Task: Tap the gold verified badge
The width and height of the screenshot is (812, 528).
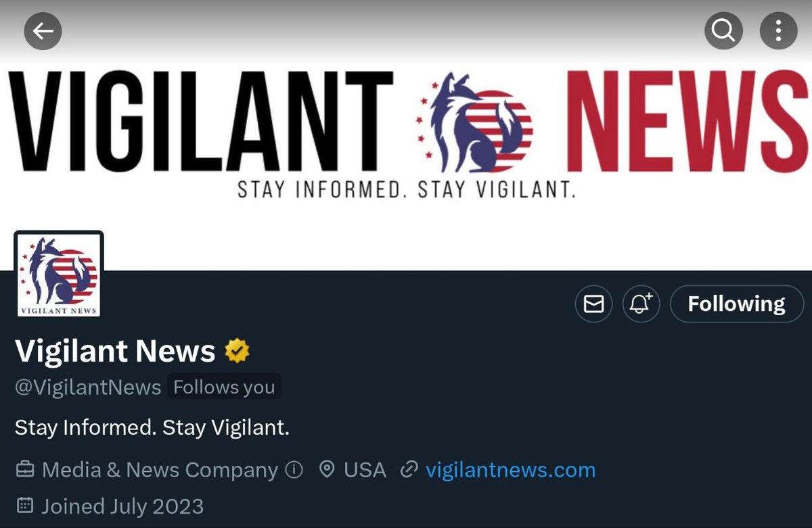Action: click(237, 351)
